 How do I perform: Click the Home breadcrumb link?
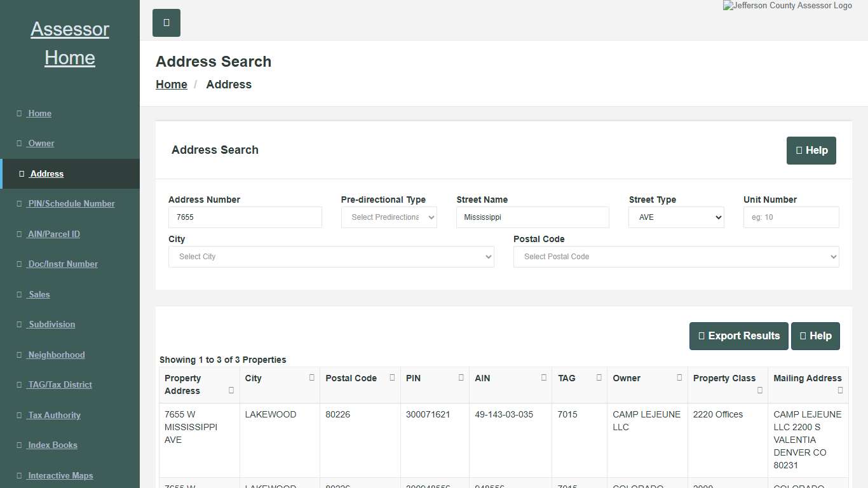click(x=171, y=84)
